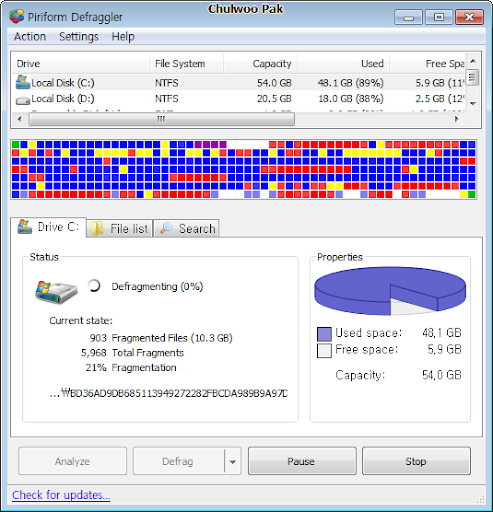Click the drive list scroll up arrow
Viewport: 493px width, 512px height.
pos(473,61)
